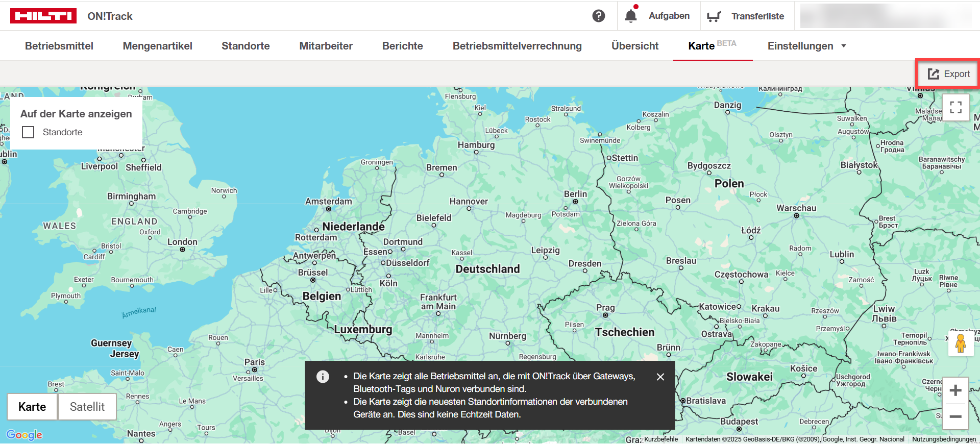Click Hamburg on the map
The width and height of the screenshot is (980, 444).
476,145
